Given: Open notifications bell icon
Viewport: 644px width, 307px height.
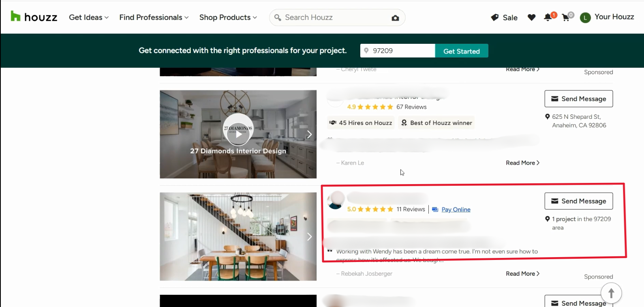Looking at the screenshot, I should (548, 17).
